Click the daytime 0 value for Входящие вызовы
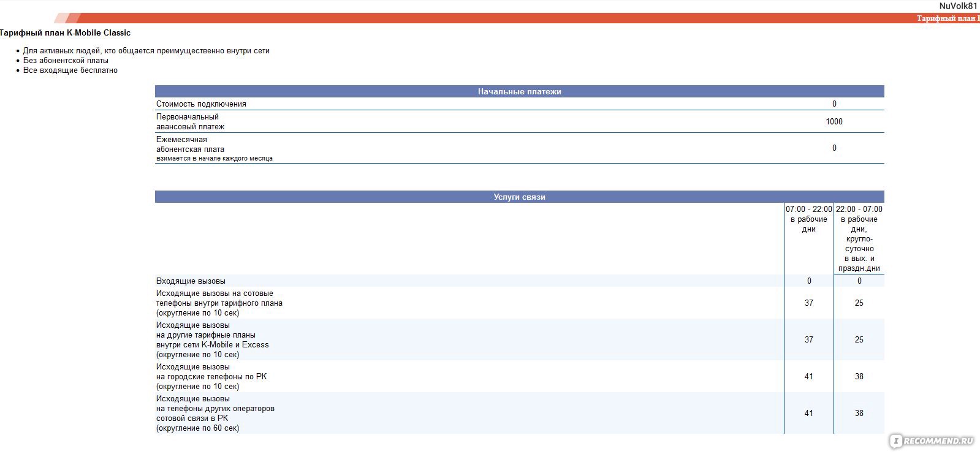The height and width of the screenshot is (454, 980). click(x=809, y=281)
